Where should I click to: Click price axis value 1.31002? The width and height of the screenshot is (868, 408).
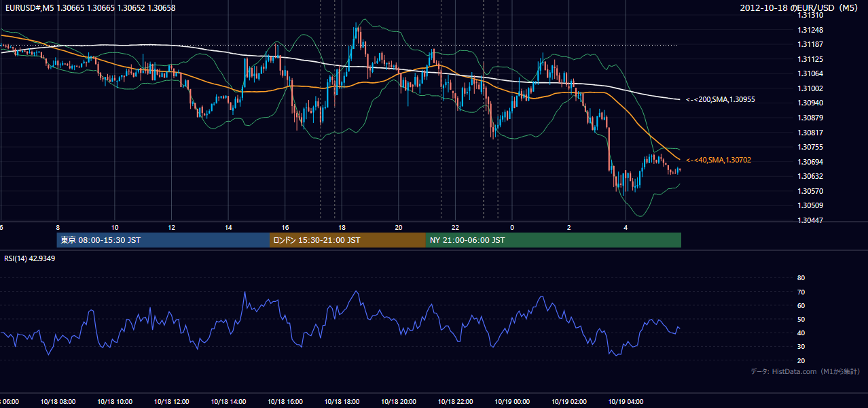pos(810,88)
